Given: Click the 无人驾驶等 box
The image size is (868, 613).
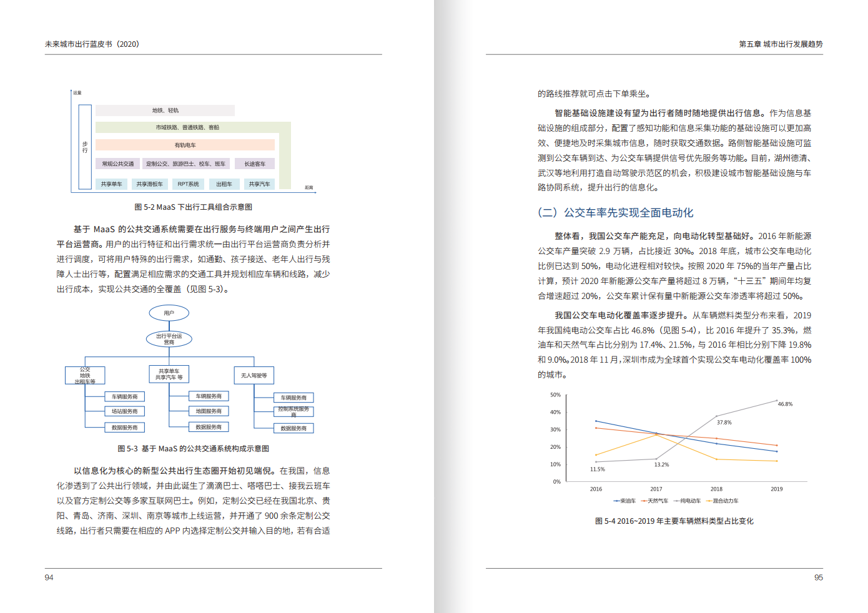Looking at the screenshot, I should pos(254,375).
